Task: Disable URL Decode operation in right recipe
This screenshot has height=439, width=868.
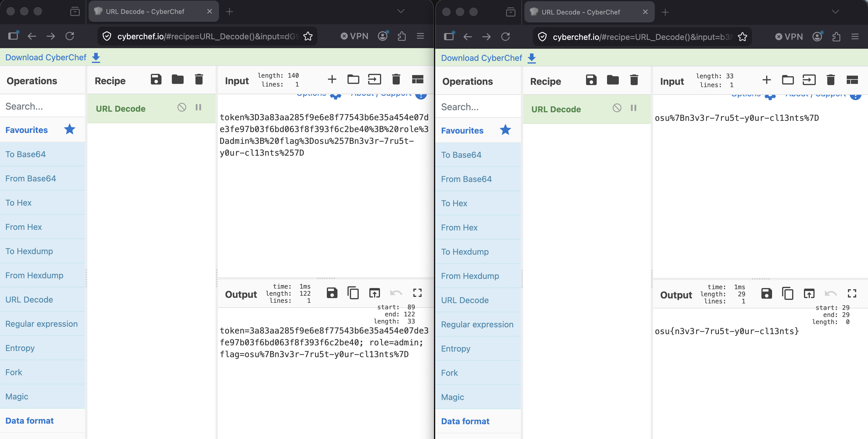Action: click(617, 108)
